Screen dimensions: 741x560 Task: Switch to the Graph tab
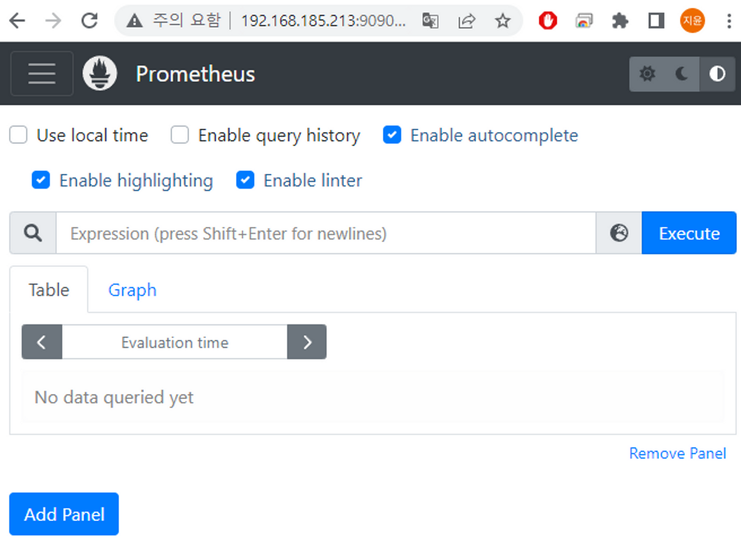(132, 290)
